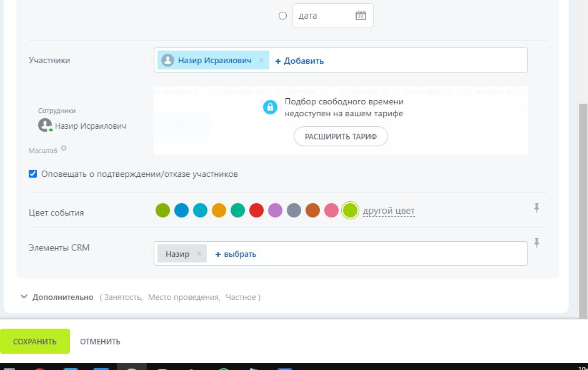The width and height of the screenshot is (588, 370).
Task: Click the Назир Исраилович employee name
Action: coord(91,126)
